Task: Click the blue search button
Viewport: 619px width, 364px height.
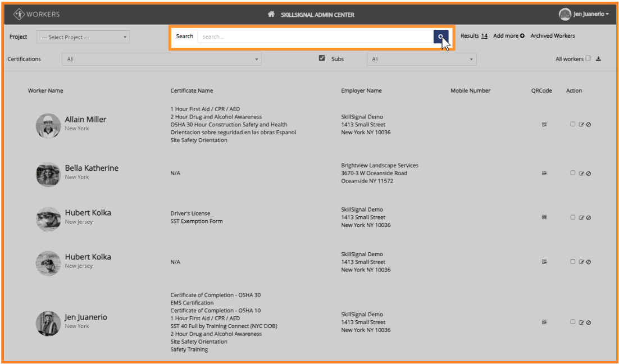Action: click(x=440, y=37)
